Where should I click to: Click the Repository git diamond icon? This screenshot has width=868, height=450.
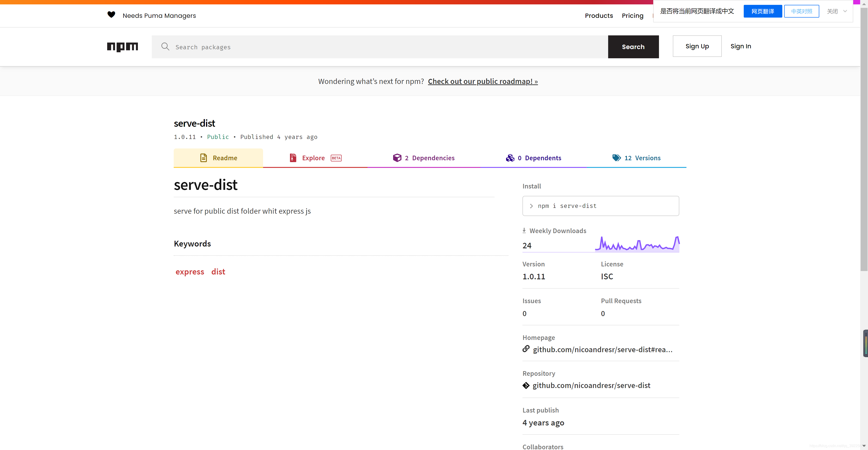point(526,385)
